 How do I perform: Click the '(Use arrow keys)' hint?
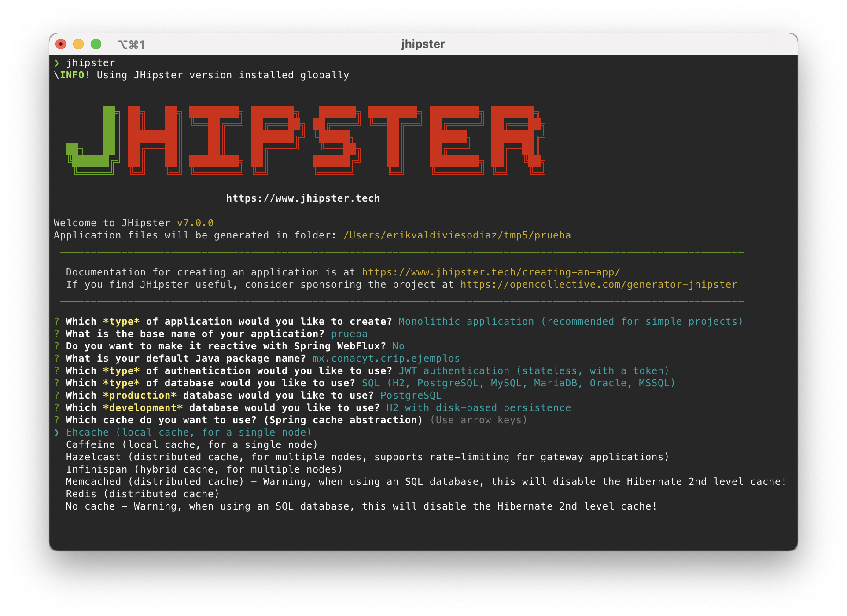click(x=479, y=420)
